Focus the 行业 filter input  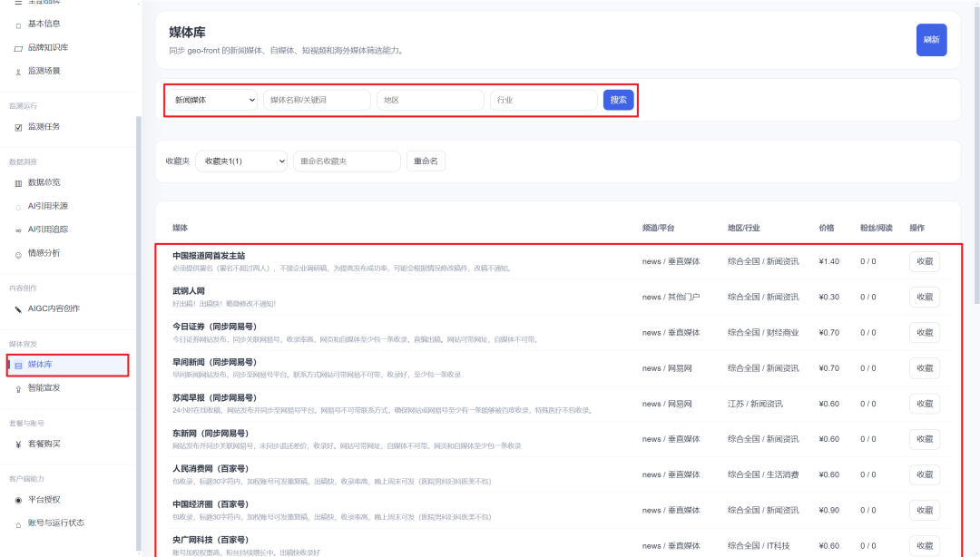coord(544,100)
